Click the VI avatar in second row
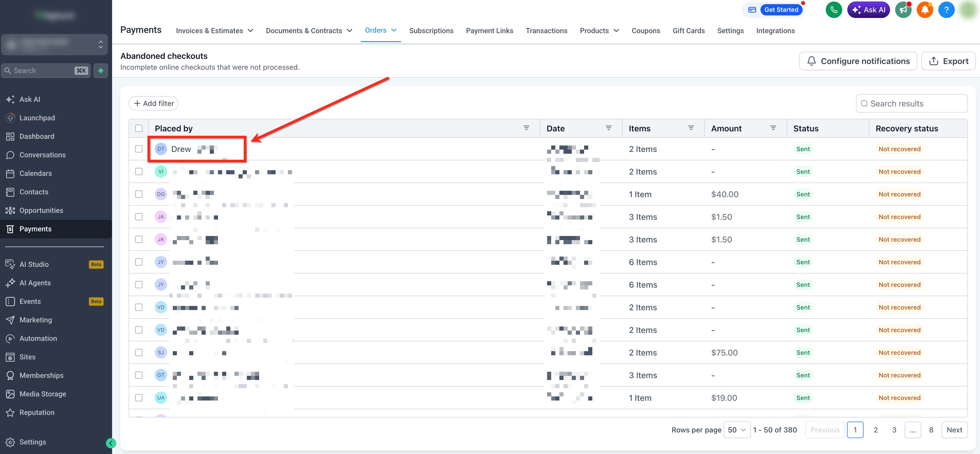The height and width of the screenshot is (454, 980). pyautogui.click(x=161, y=172)
